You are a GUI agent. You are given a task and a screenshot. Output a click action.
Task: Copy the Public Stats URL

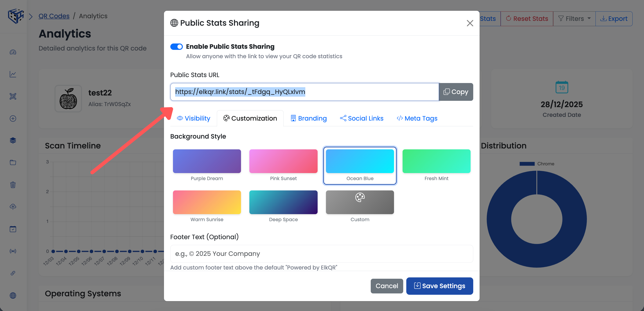click(455, 92)
